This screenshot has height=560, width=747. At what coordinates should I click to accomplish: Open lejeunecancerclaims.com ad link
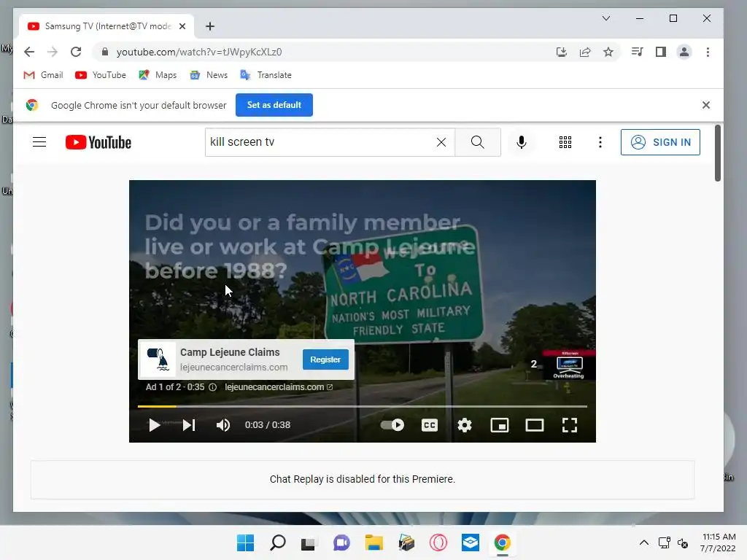[279, 387]
